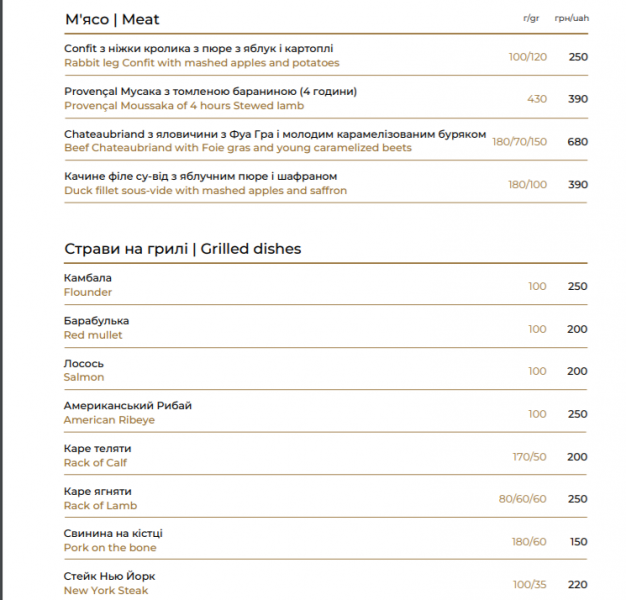This screenshot has height=600, width=626.
Task: Click the 80/60/60 weight for Rack of Lamb
Action: pos(522,499)
